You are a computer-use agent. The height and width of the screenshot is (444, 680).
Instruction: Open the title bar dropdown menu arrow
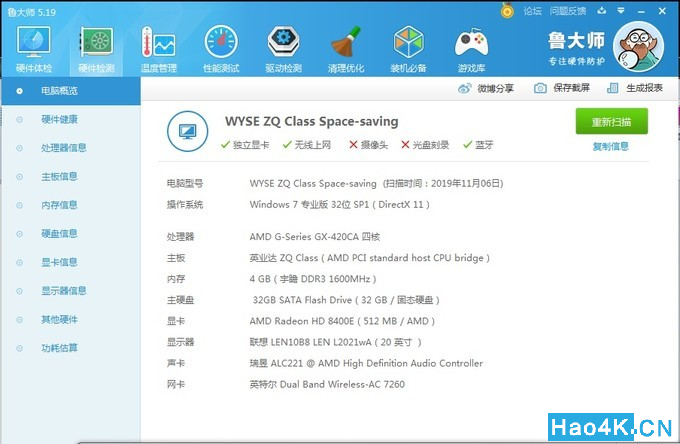click(621, 10)
